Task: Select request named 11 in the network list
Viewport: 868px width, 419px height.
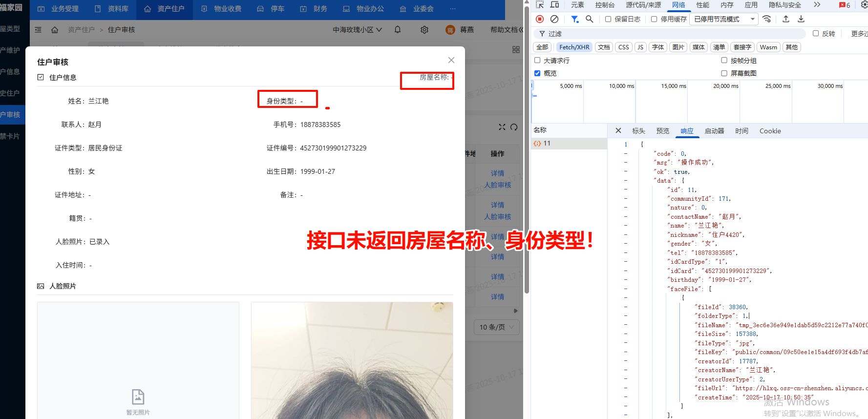Action: coord(569,143)
